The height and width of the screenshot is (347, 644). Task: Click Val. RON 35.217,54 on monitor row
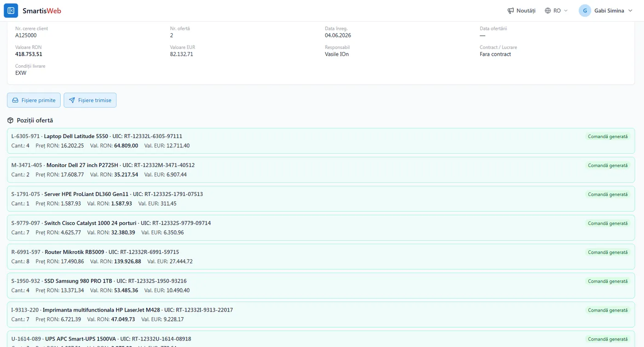126,175
